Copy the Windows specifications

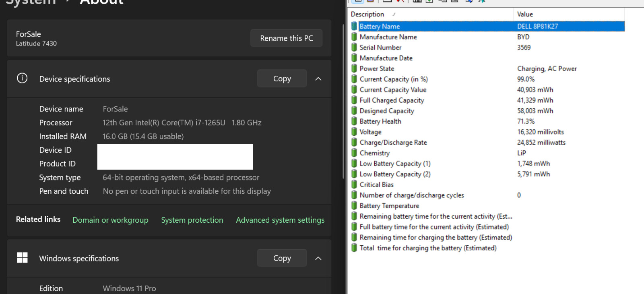click(282, 258)
